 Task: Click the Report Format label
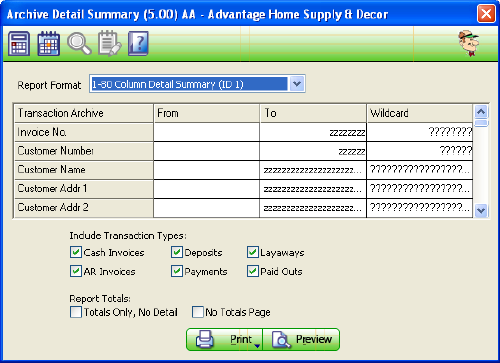(x=49, y=85)
